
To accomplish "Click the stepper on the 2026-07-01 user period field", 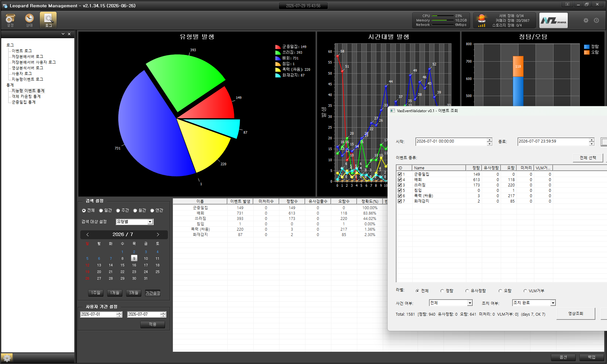I will pos(119,314).
